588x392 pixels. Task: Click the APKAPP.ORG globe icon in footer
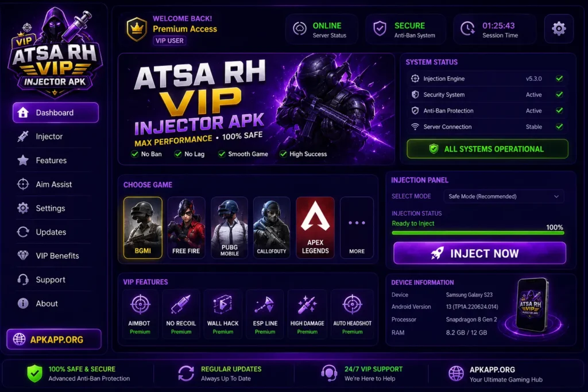pyautogui.click(x=457, y=373)
